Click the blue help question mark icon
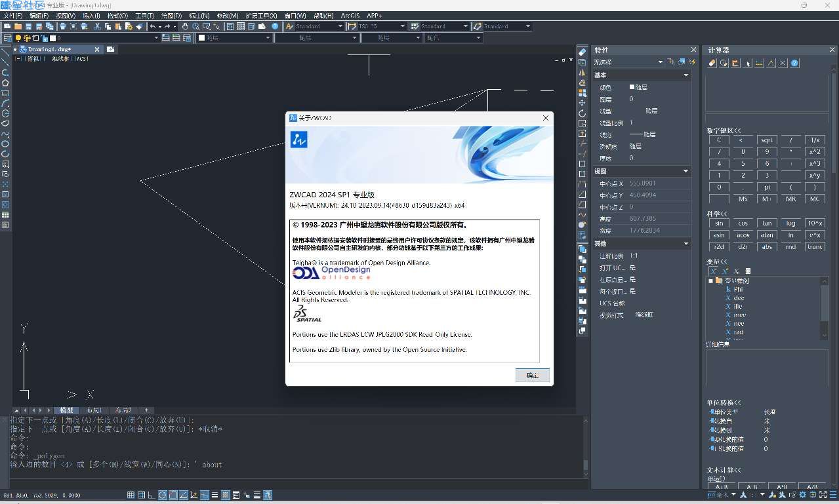Image resolution: width=839 pixels, height=504 pixels. (275, 26)
